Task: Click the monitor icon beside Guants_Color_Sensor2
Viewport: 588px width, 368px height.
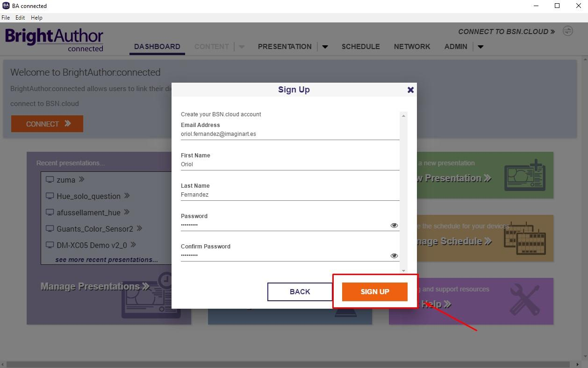Action: [50, 228]
